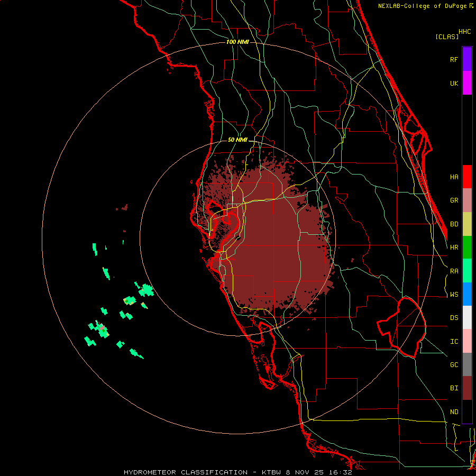The image size is (476, 476).
Task: Click the "[CLAS]" units label
Action: (x=447, y=36)
